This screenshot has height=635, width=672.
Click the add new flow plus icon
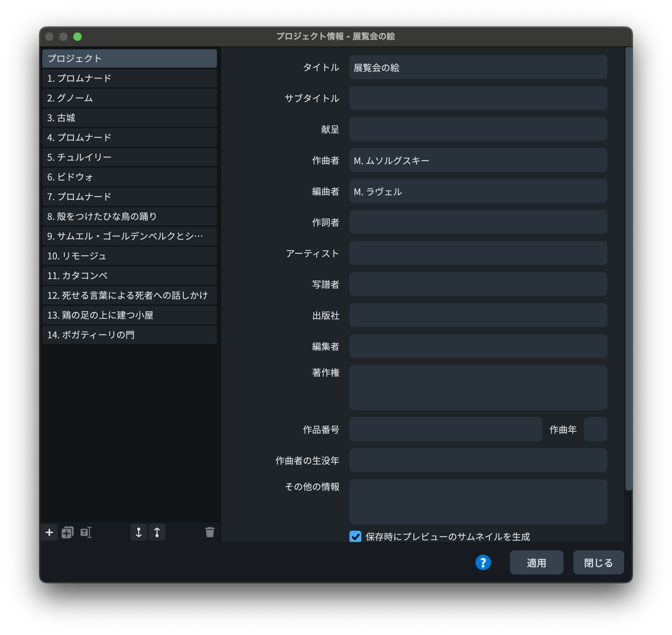pyautogui.click(x=49, y=532)
